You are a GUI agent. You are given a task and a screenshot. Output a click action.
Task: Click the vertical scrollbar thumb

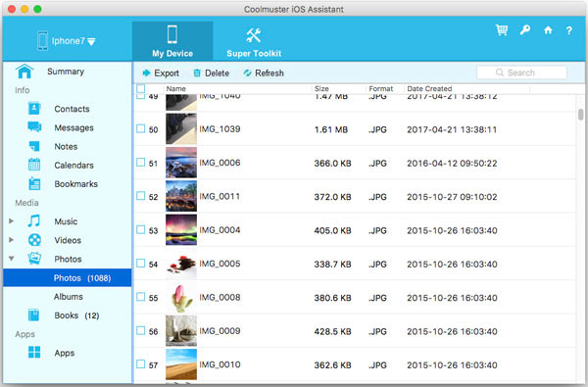(580, 115)
